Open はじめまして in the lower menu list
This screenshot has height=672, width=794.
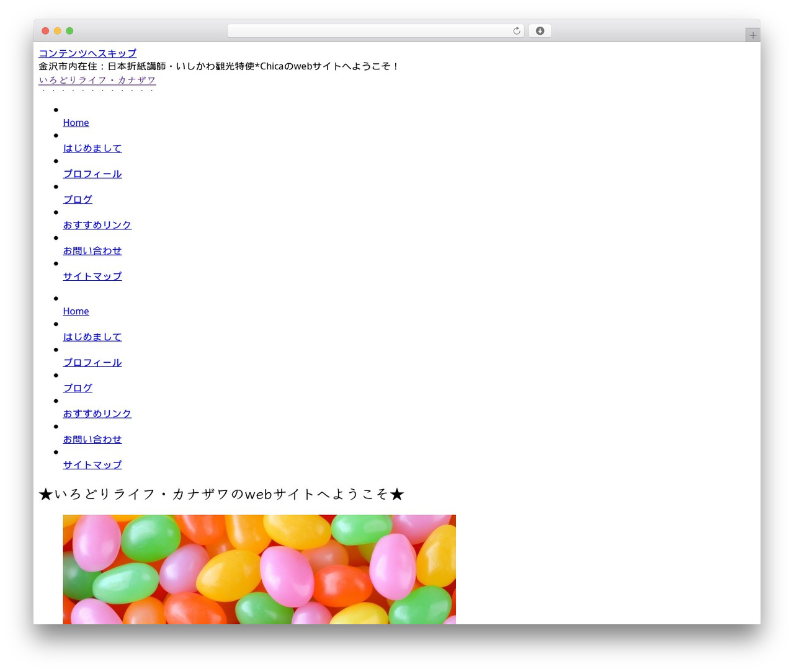[x=92, y=337]
